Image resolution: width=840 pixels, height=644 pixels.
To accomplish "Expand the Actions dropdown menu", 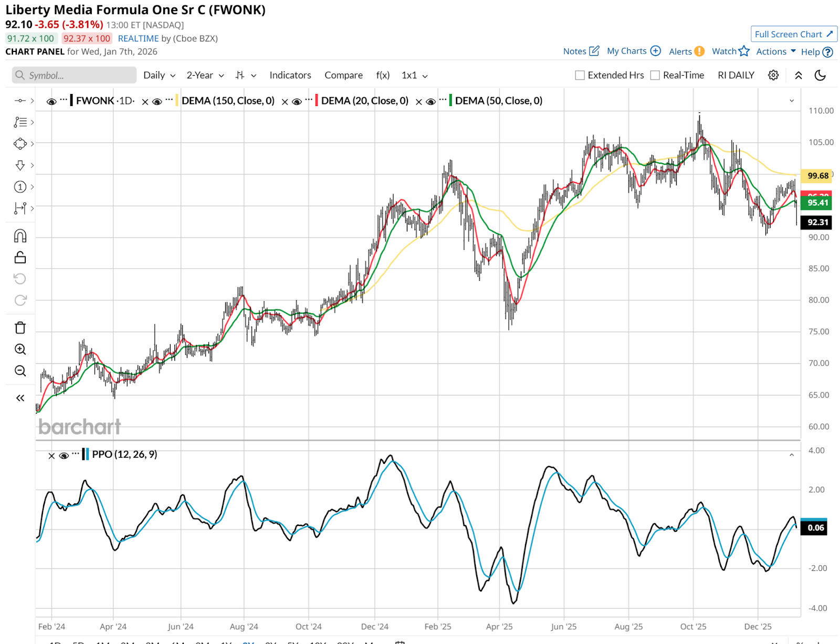I will [775, 51].
